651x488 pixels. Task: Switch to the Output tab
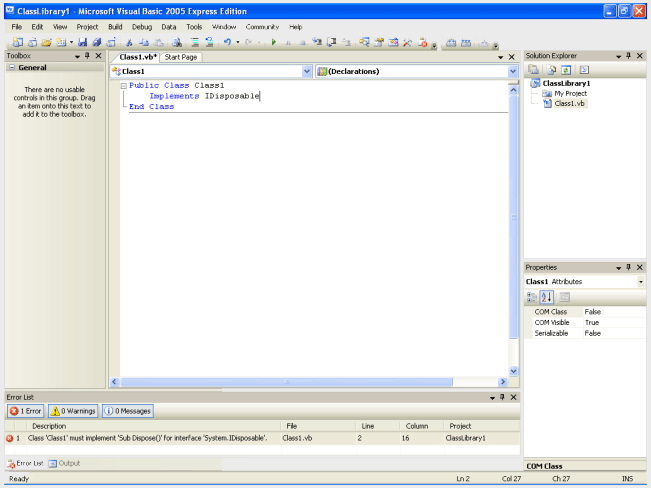[65, 463]
